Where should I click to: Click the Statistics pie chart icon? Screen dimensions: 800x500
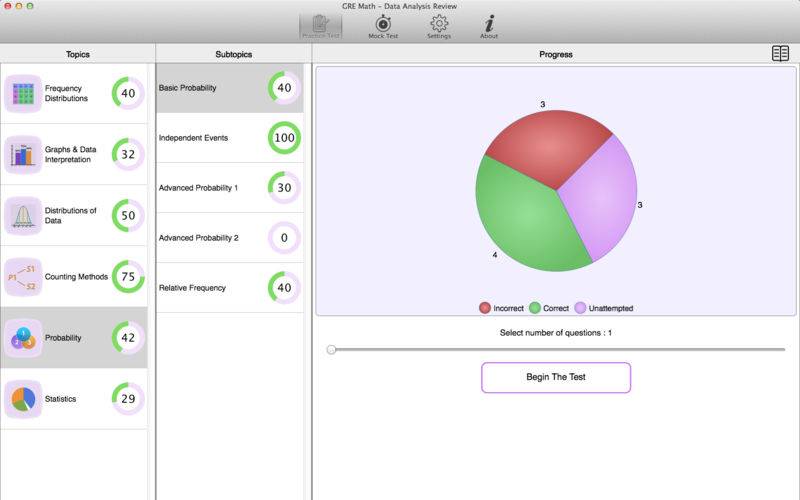pyautogui.click(x=23, y=399)
